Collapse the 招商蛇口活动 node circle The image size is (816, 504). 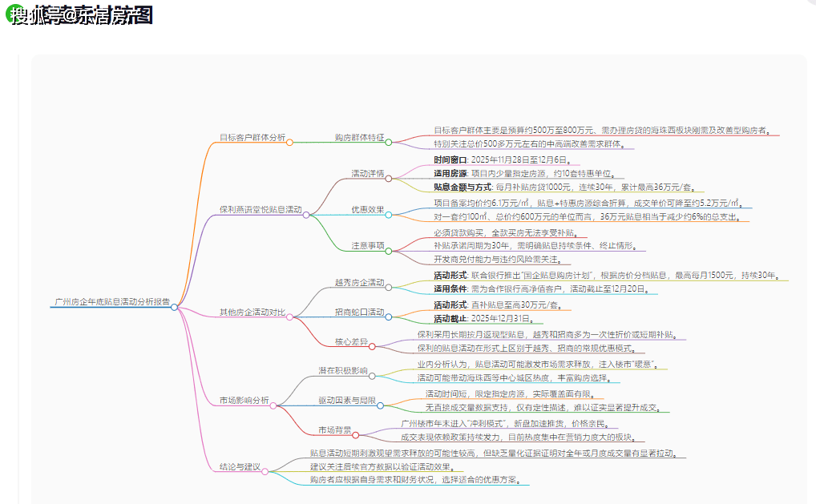coord(389,317)
